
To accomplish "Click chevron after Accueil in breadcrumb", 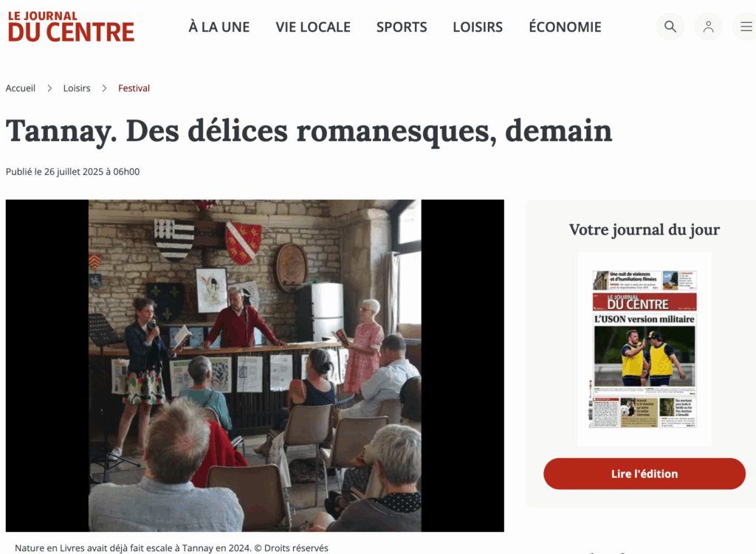I will click(49, 89).
